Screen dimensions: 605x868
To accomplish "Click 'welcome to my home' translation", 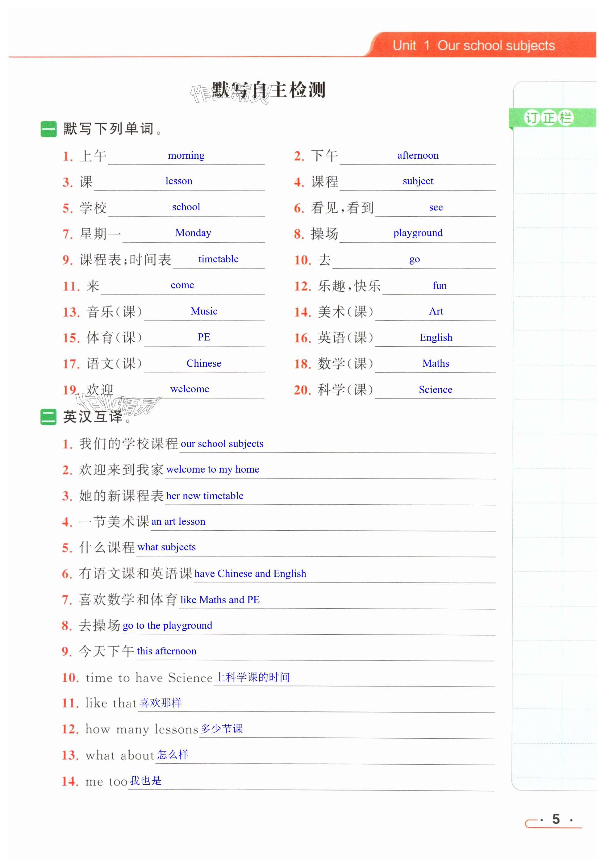I will [x=212, y=469].
